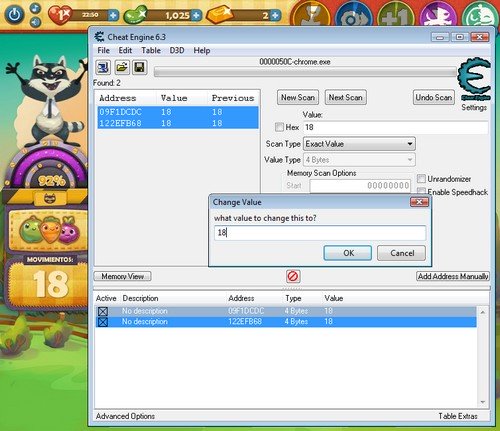Viewport: 500px width, 431px height.
Task: Click the scan progress bar
Action: pos(305,72)
